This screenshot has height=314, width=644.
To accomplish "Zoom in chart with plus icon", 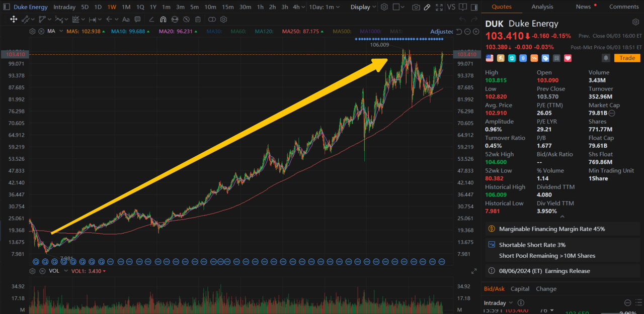I will (475, 32).
